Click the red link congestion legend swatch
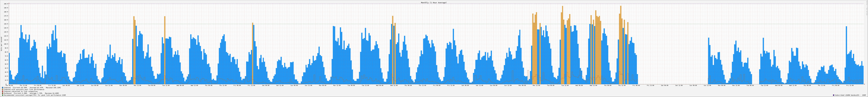Viewport: 868px width, 97px height. click(3, 91)
